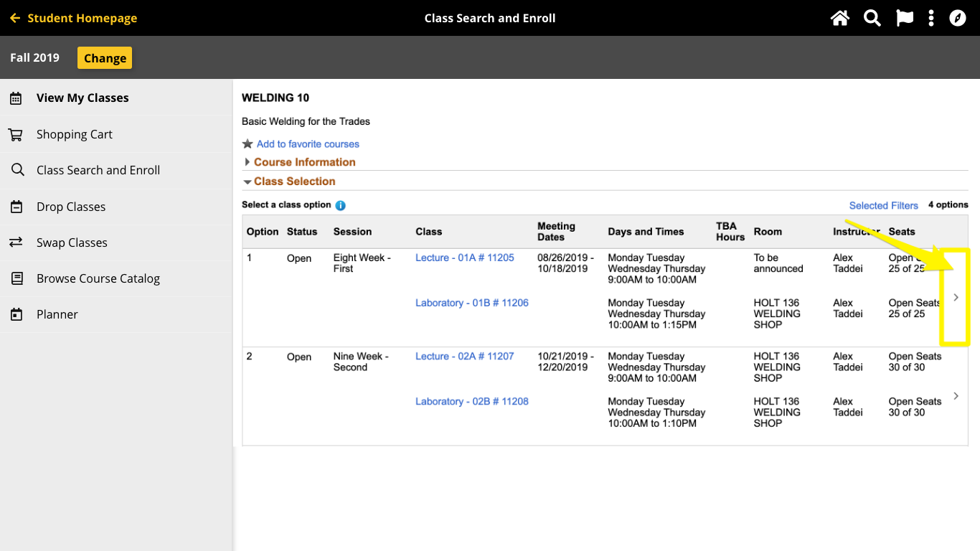Click the Shopping Cart icon in sidebar

pyautogui.click(x=16, y=134)
